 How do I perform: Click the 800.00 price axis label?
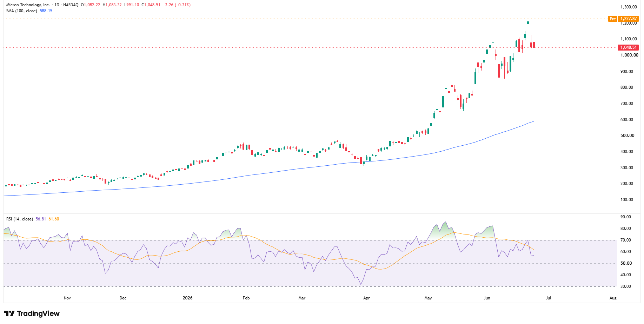pos(627,87)
